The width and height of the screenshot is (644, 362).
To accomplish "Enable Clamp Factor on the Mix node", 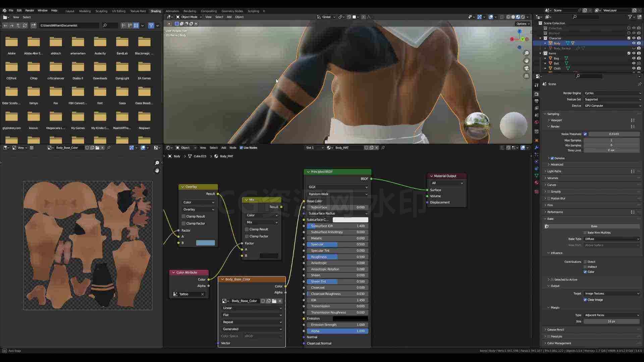I will pyautogui.click(x=247, y=236).
